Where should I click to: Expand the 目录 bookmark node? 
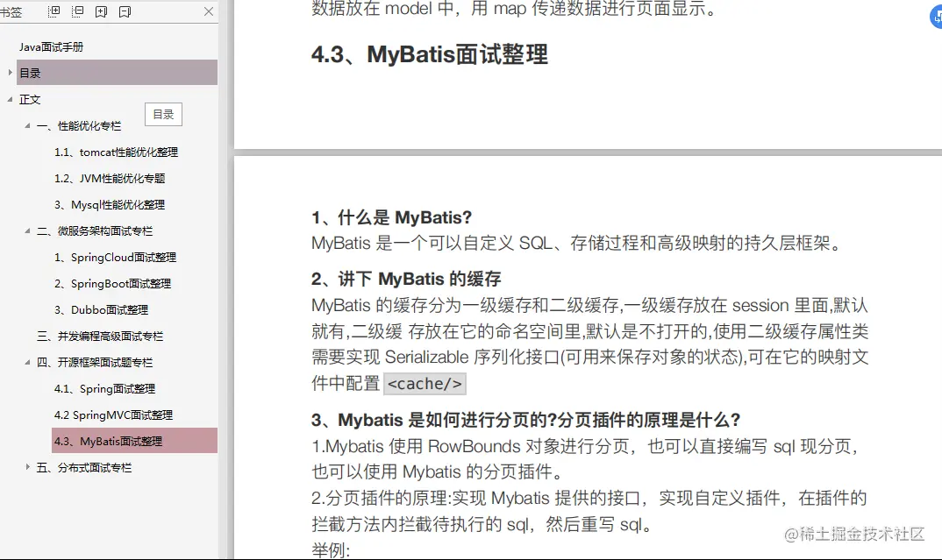click(x=10, y=73)
